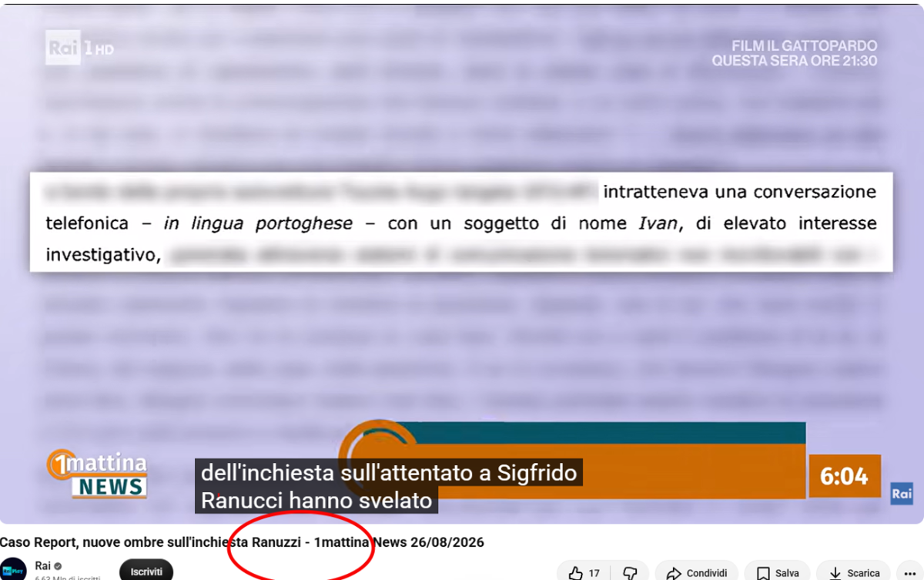Click the video title Caso Report text
Viewport: 924px width, 580px height.
(242, 542)
